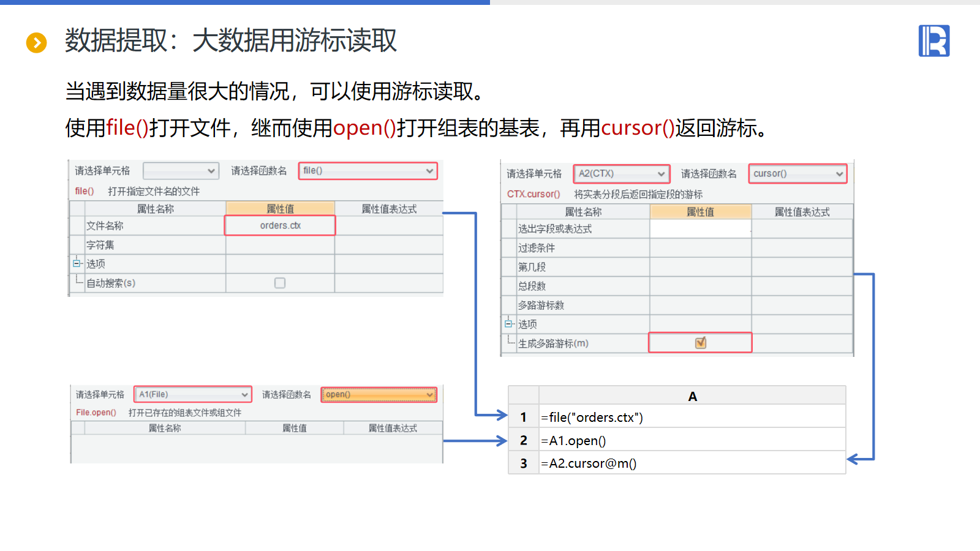The height and width of the screenshot is (551, 980).
Task: Select the 第几段 property row
Action: pyautogui.click(x=583, y=267)
